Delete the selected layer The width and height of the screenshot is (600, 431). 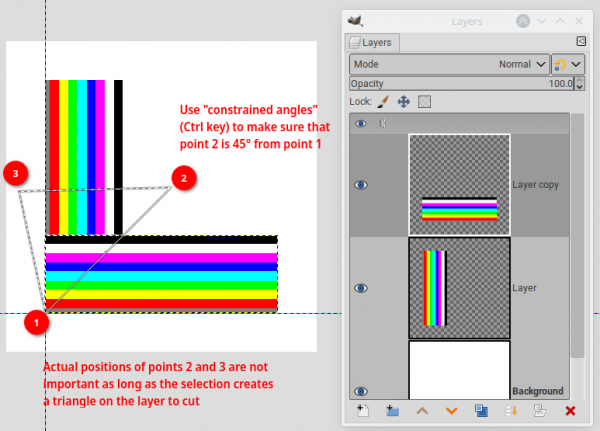(570, 411)
